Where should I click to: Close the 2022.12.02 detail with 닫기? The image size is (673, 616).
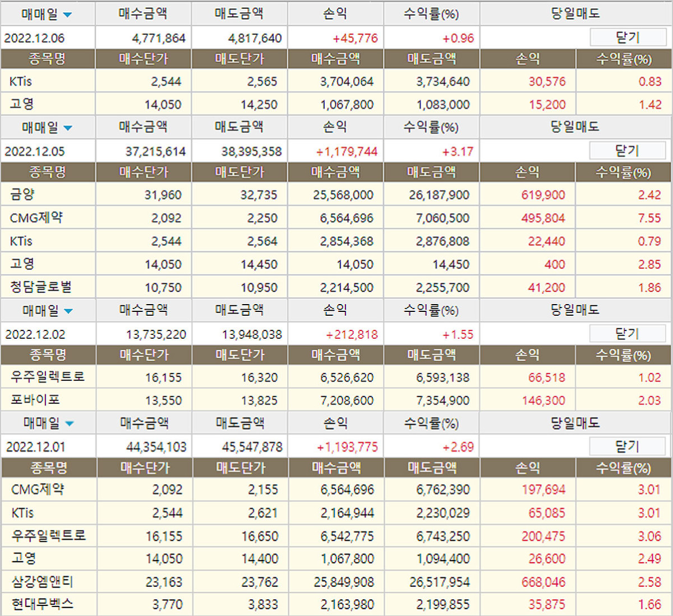[x=627, y=334]
